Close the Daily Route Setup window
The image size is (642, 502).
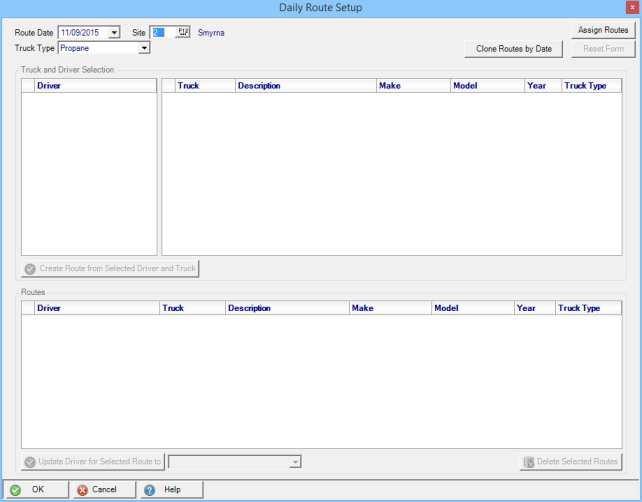tap(629, 8)
